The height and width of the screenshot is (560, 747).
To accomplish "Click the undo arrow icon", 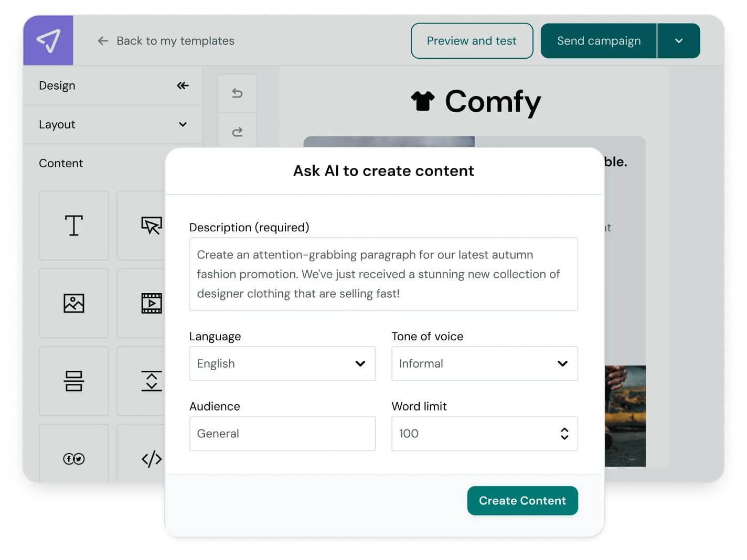I will [237, 93].
